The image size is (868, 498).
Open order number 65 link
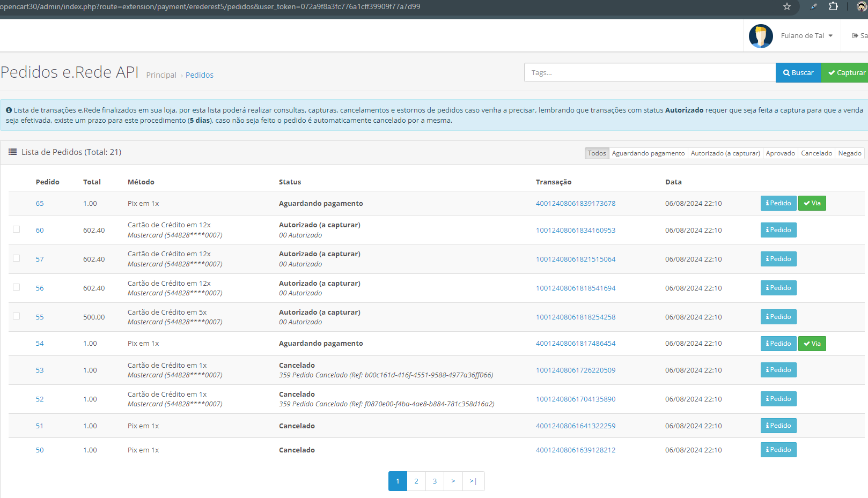(x=40, y=204)
